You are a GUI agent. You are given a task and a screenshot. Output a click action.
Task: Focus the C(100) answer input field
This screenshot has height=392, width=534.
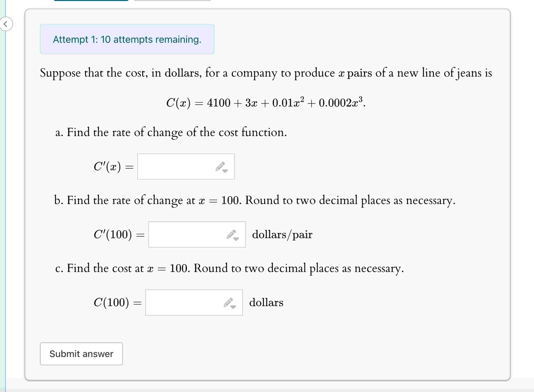tap(184, 303)
